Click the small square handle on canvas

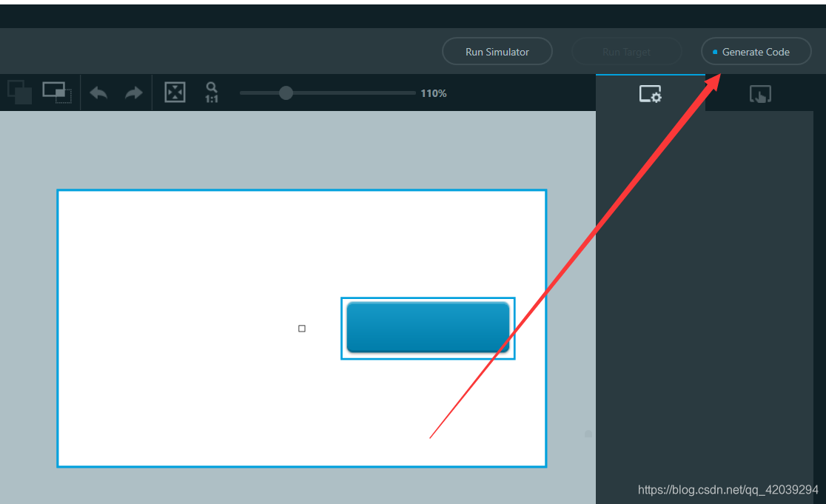point(302,329)
